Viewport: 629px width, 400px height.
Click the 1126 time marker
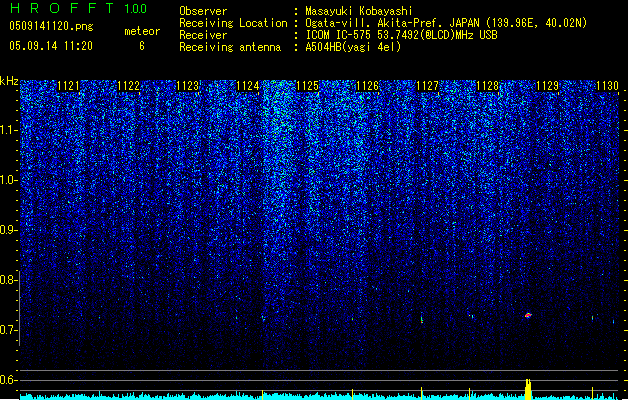tap(367, 86)
